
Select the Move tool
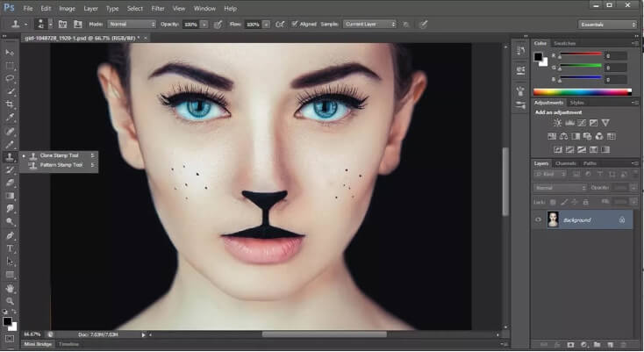point(11,53)
